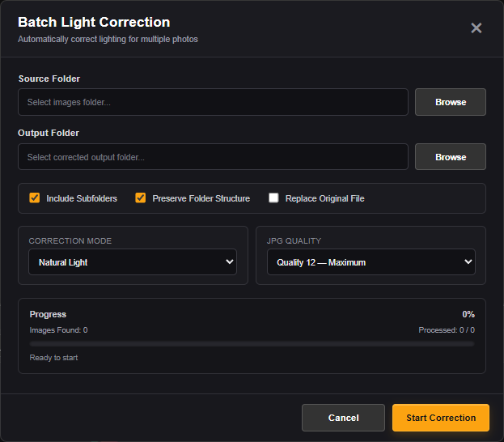Uncheck Include Subfolders
The width and height of the screenshot is (504, 442).
pyautogui.click(x=35, y=198)
